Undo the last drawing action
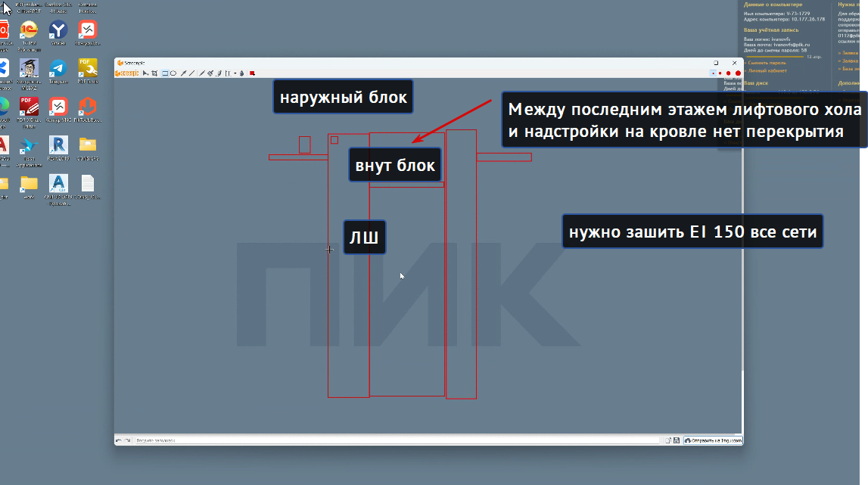The height and width of the screenshot is (485, 868). coord(118,440)
